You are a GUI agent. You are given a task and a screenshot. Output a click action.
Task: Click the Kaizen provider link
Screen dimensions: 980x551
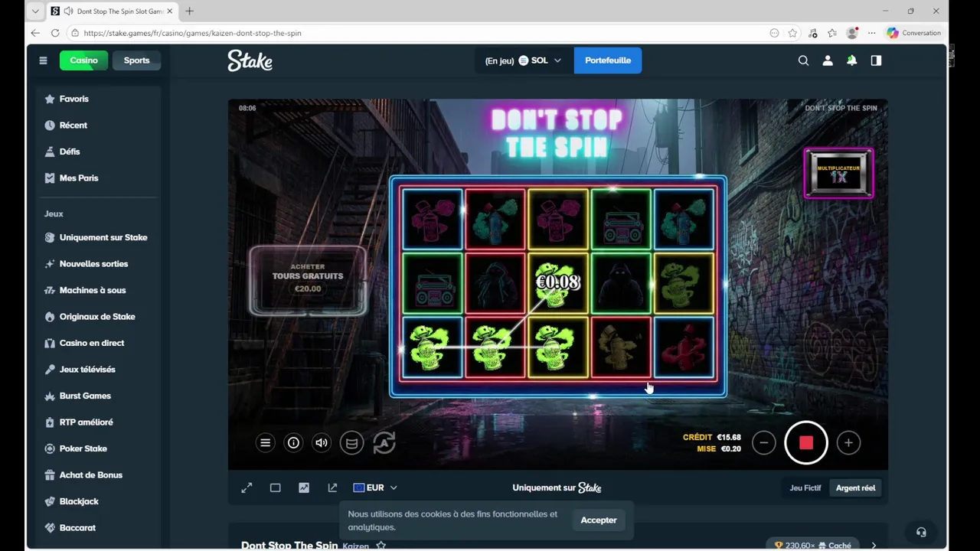pyautogui.click(x=355, y=546)
